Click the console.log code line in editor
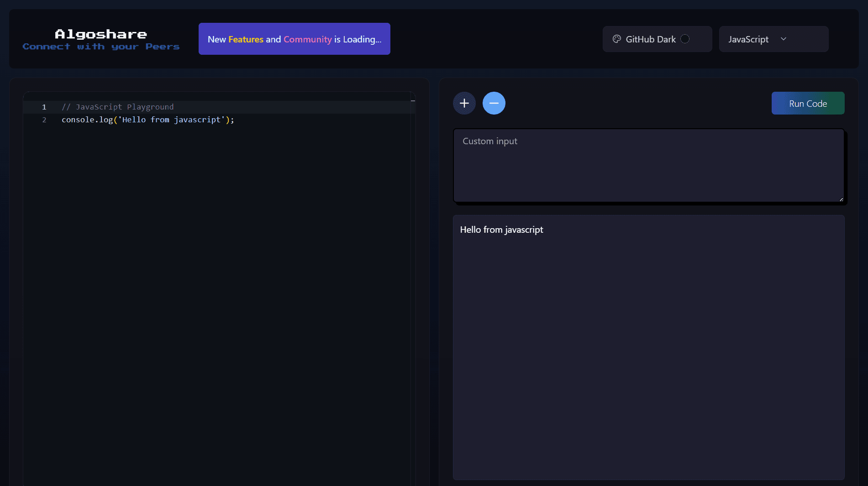The image size is (868, 486). [147, 120]
